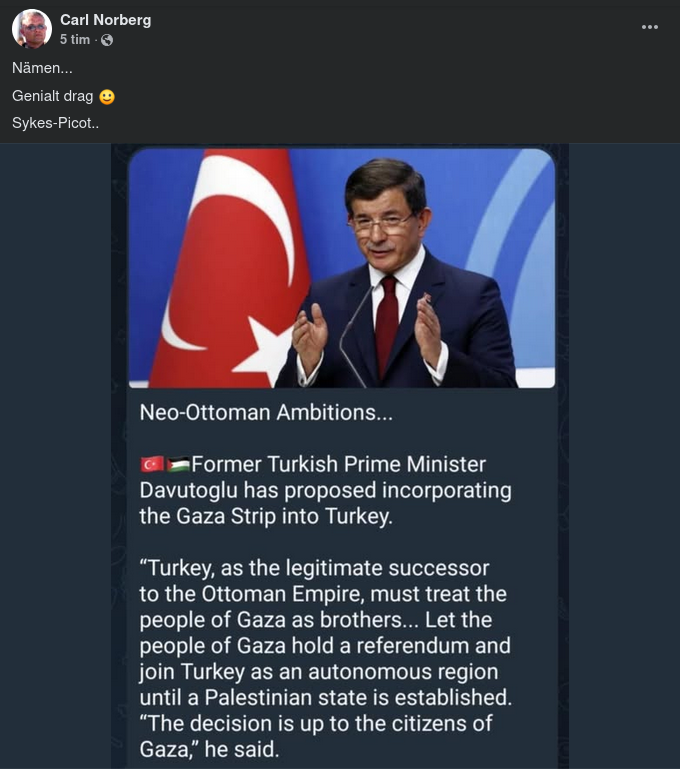This screenshot has height=769, width=680.
Task: Click the Turkey flag emoji in the caption
Action: click(152, 465)
